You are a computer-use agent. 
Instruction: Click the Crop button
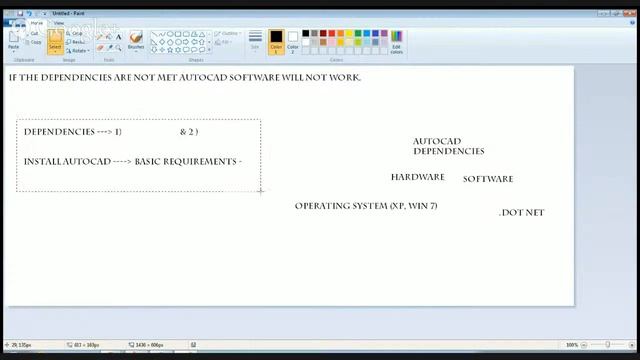[74, 33]
